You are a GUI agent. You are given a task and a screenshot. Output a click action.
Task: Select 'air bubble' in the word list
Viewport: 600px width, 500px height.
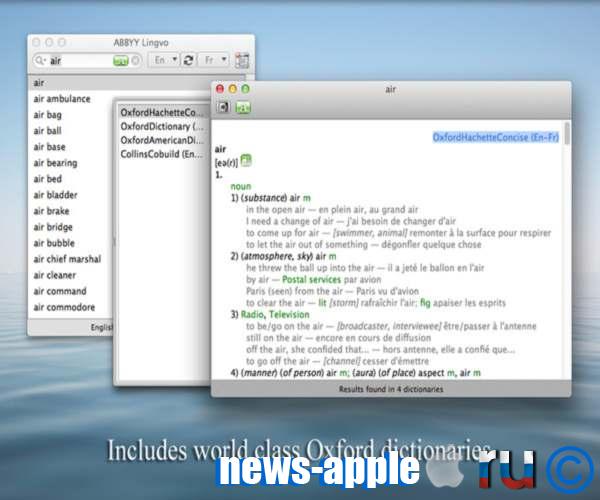(x=54, y=243)
